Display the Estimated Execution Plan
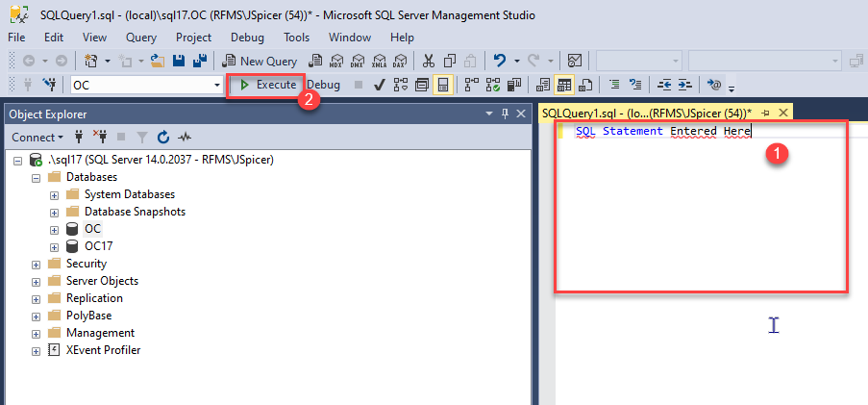This screenshot has width=868, height=405. point(400,85)
